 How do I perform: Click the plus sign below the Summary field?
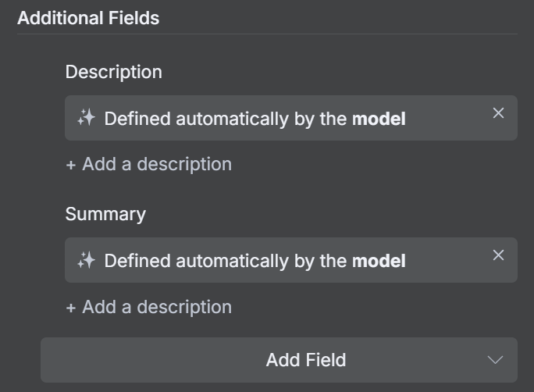point(71,307)
